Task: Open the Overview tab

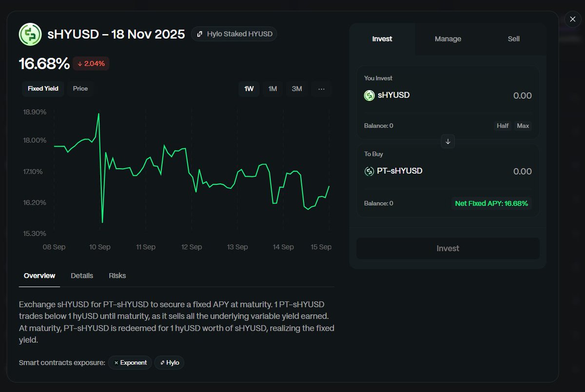Action: coord(39,276)
